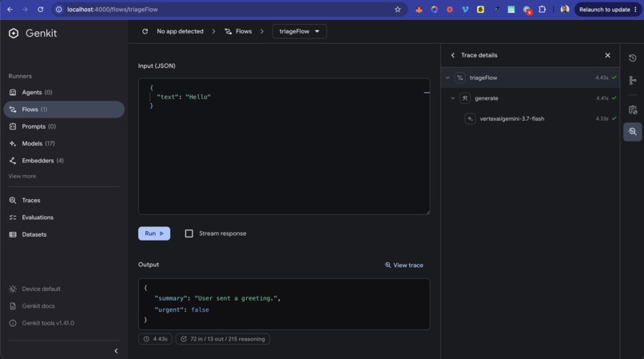Select the triageFlow trace row
The image size is (644, 359).
tap(531, 78)
